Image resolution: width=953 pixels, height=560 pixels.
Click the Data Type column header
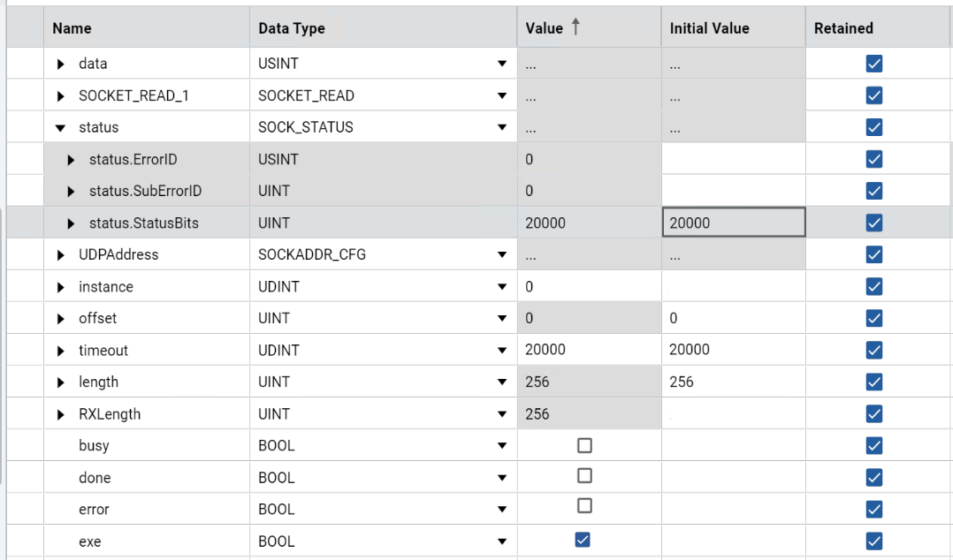tap(292, 28)
